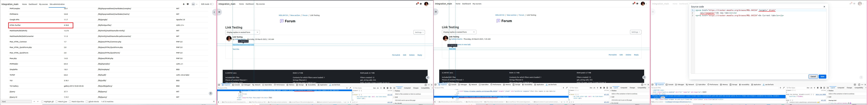Open messaging drawer icon in the libraries window
Screen dimensions: 868x105
(188, 4)
